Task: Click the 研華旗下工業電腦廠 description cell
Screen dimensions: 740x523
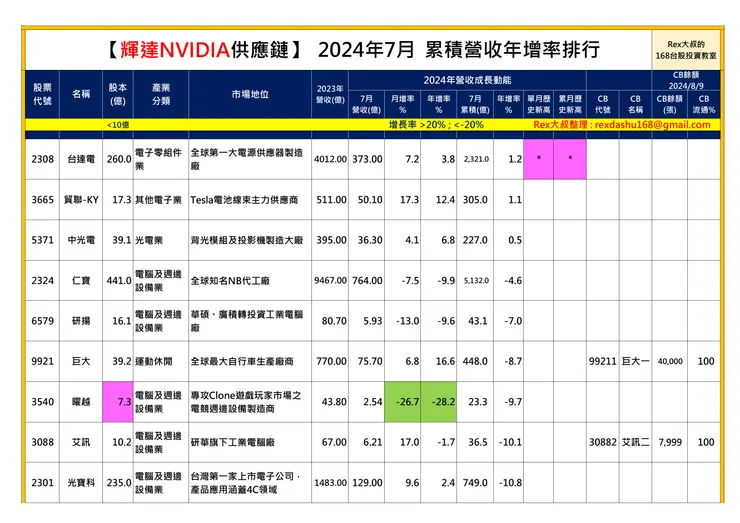Action: [250, 442]
